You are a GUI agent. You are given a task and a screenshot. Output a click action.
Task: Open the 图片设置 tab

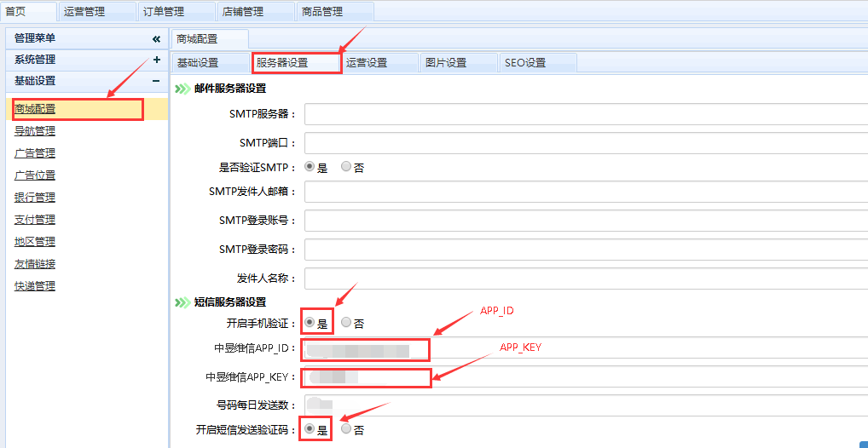(446, 63)
